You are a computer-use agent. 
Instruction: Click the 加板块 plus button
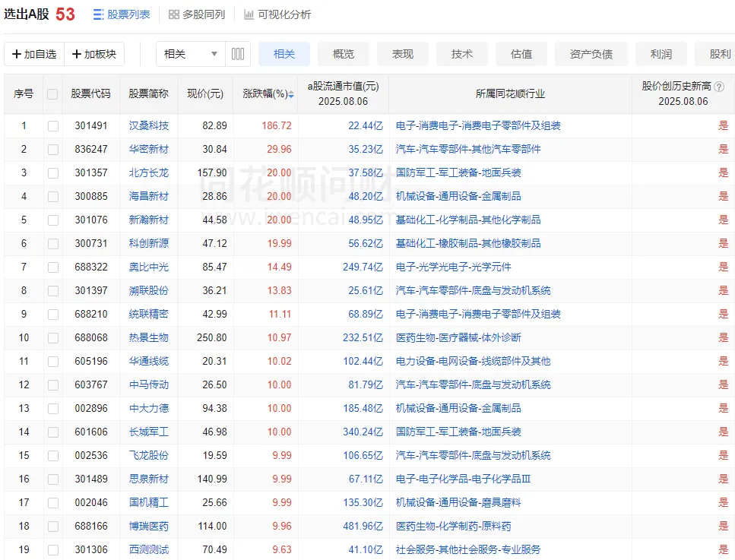coord(94,54)
